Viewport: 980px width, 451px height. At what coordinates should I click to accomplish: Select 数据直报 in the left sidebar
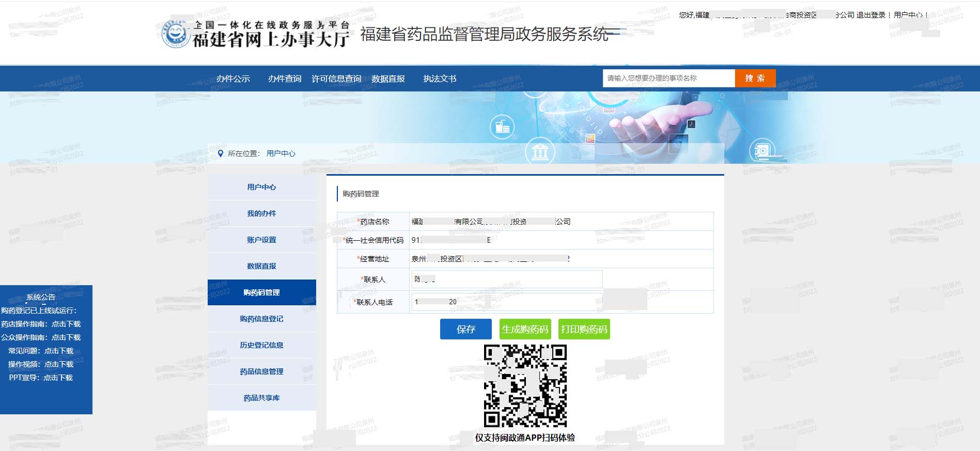pyautogui.click(x=261, y=266)
